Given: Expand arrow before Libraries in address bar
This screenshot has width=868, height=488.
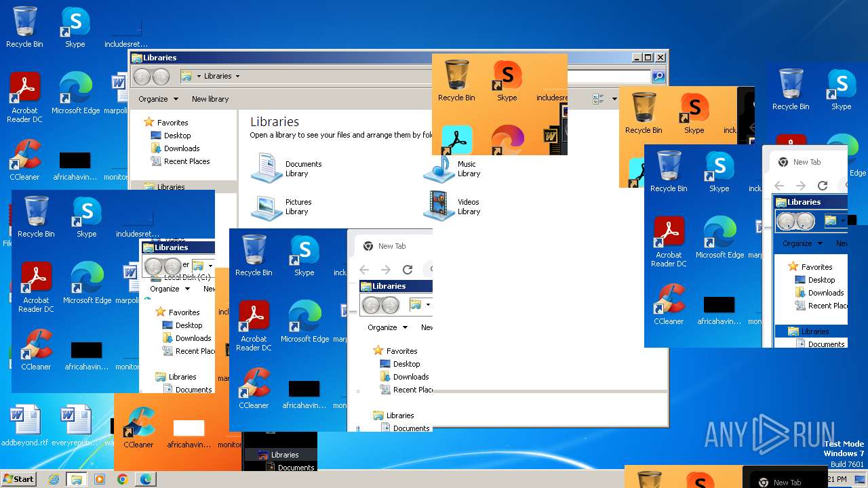Looking at the screenshot, I should 199,77.
